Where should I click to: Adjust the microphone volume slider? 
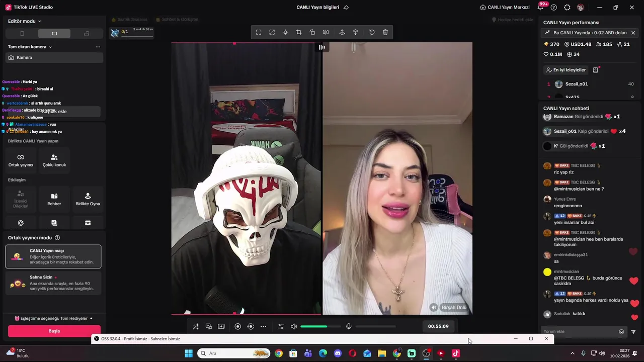[375, 326]
